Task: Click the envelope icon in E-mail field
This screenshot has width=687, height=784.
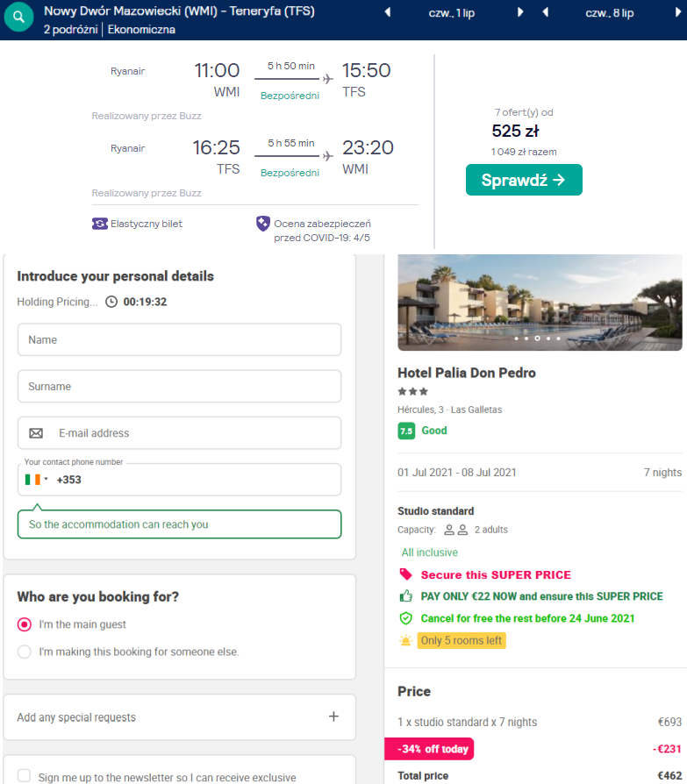Action: tap(36, 433)
